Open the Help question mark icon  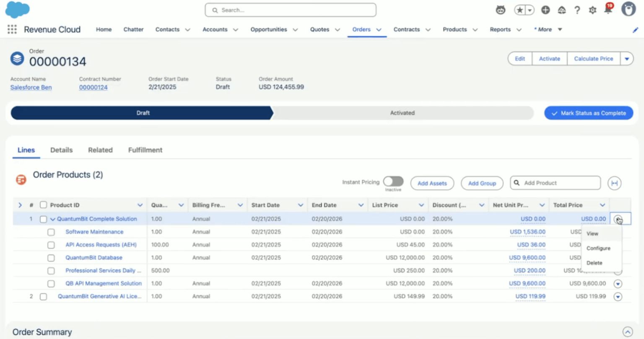click(x=577, y=10)
